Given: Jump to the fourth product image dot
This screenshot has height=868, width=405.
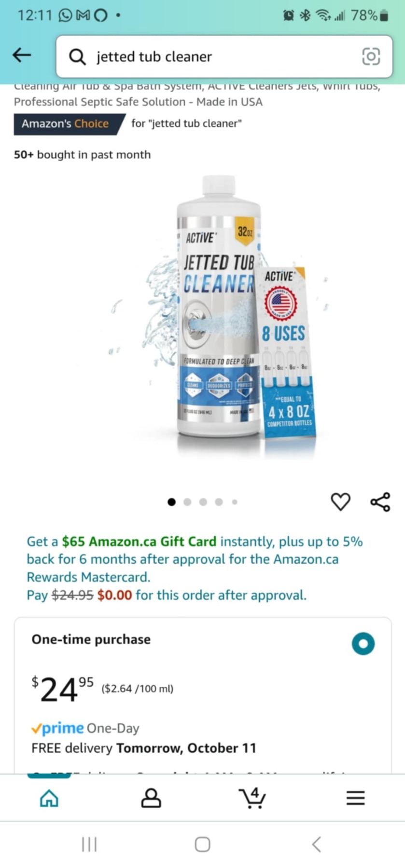Looking at the screenshot, I should coord(219,502).
